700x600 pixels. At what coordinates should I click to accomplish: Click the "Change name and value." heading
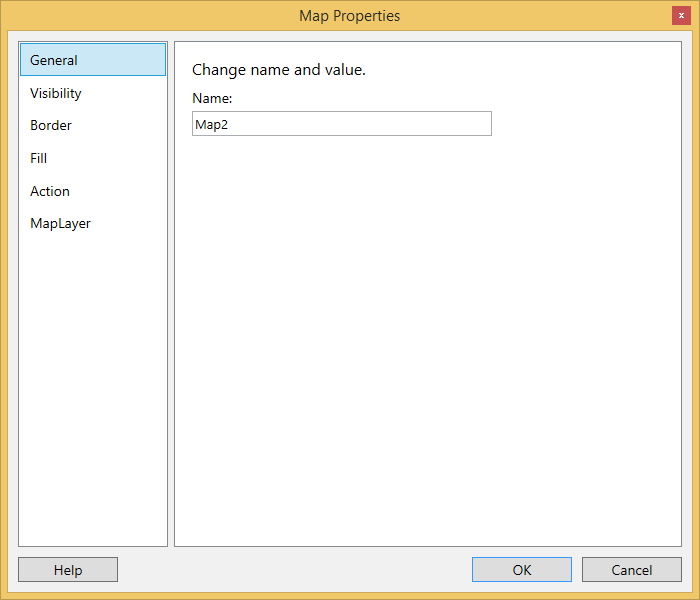tap(279, 70)
